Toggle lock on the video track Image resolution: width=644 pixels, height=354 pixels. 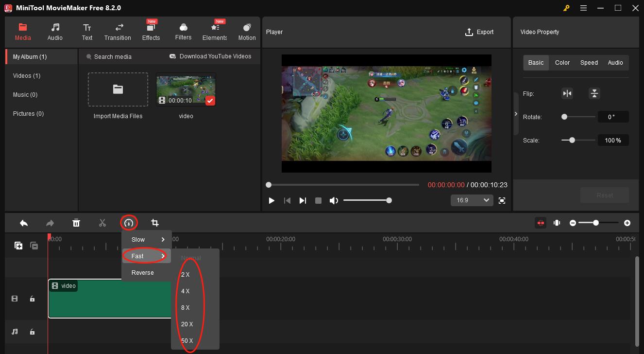pyautogui.click(x=32, y=299)
